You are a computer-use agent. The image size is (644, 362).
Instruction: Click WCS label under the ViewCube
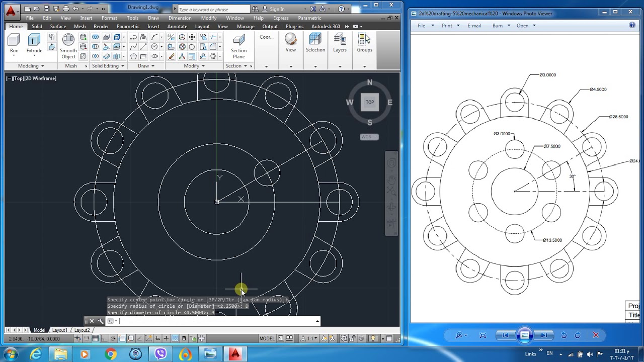click(x=369, y=137)
